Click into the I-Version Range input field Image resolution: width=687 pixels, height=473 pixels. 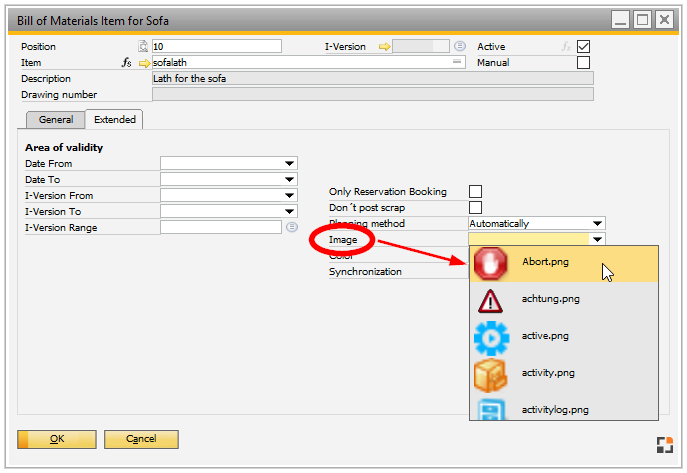(220, 227)
